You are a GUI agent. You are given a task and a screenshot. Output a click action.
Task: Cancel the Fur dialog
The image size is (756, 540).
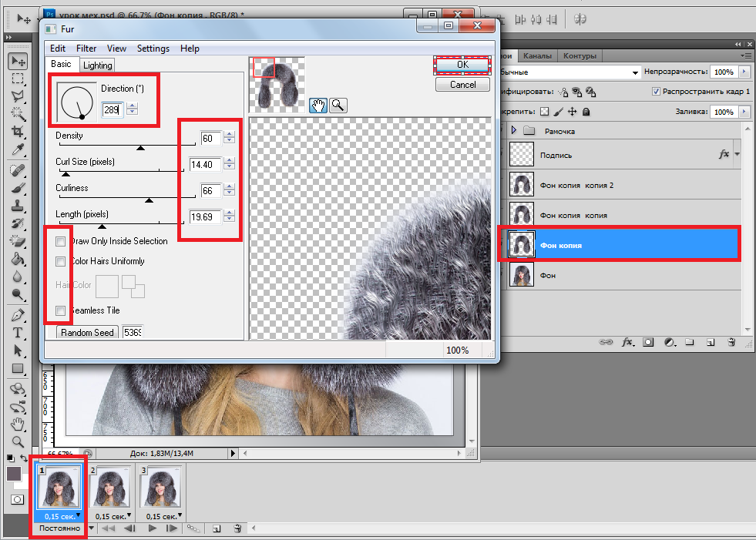click(462, 85)
